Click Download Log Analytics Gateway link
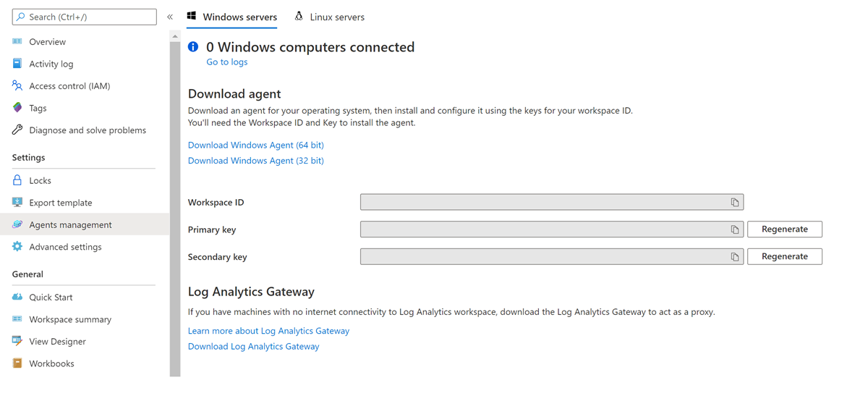 pos(253,347)
